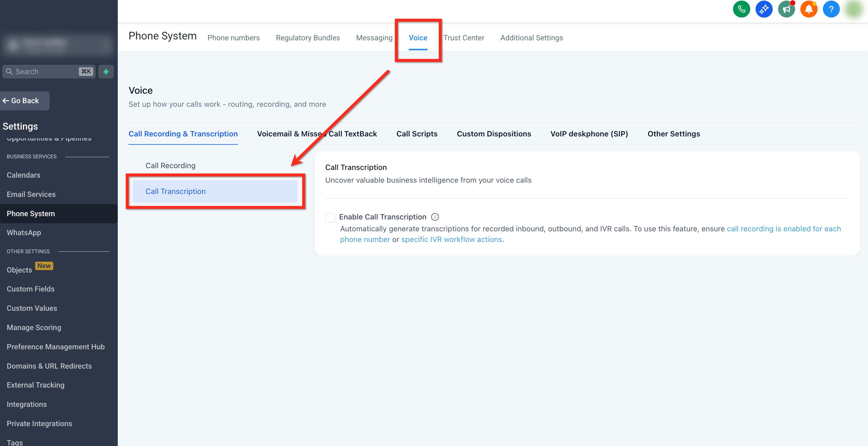Click the green lightning bolt quick actions icon

pyautogui.click(x=106, y=71)
